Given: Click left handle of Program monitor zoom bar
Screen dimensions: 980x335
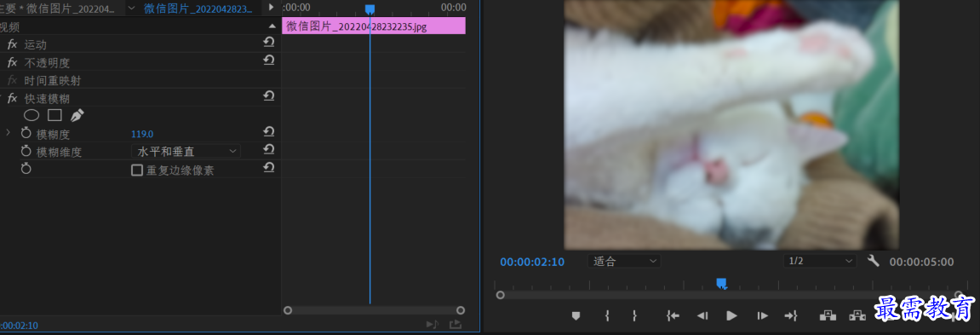Looking at the screenshot, I should tap(500, 295).
